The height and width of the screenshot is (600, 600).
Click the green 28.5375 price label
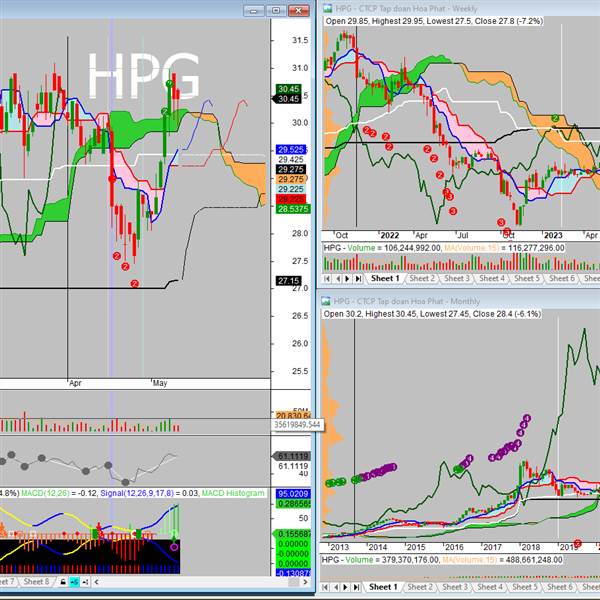click(293, 209)
